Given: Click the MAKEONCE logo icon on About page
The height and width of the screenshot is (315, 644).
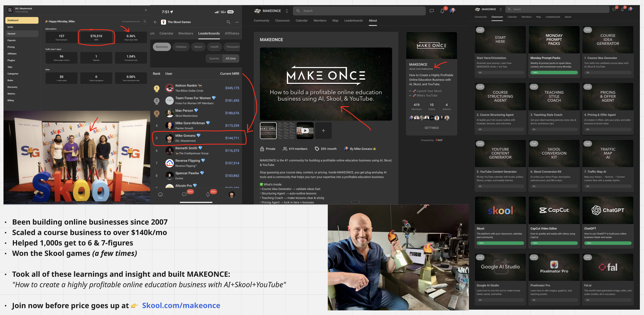Looking at the screenshot, I should pos(257,11).
